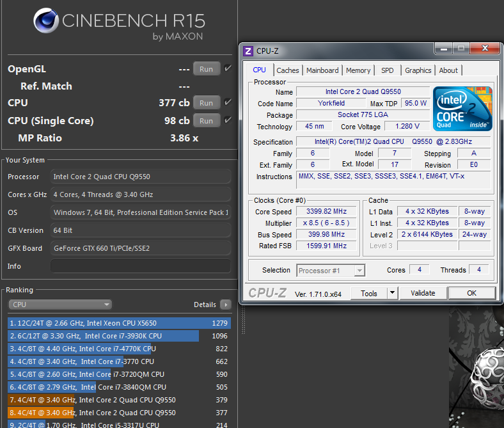Image resolution: width=504 pixels, height=428 pixels.
Task: Click the Cores x GHz field
Action: tap(141, 194)
